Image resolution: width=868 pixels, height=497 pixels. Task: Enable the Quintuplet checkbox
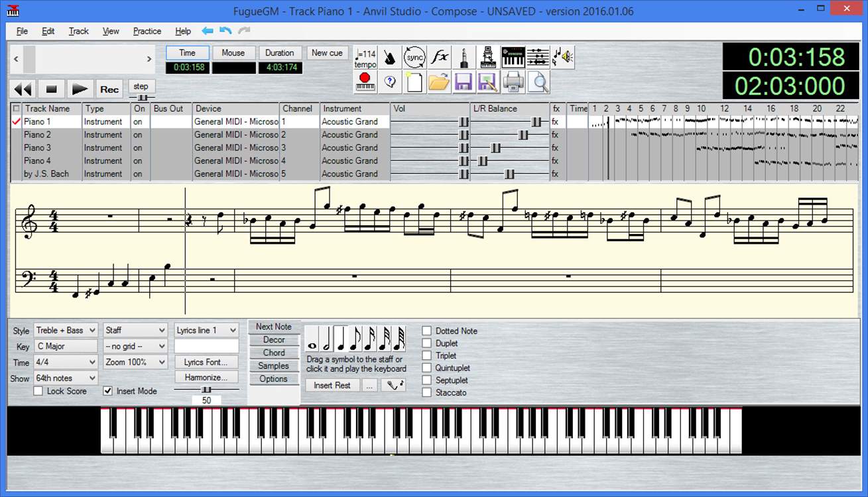pos(427,368)
